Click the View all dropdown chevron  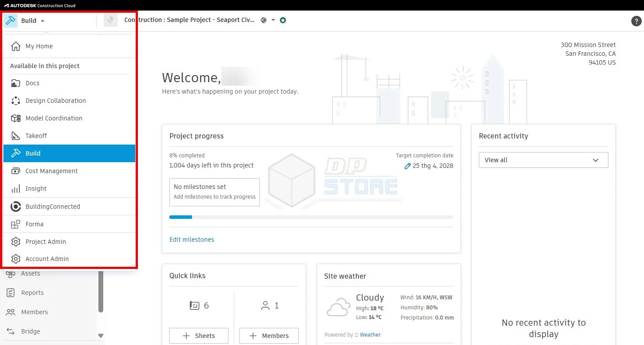(x=596, y=160)
